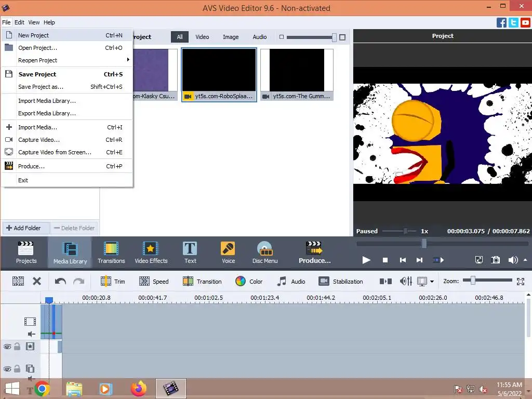
Task: Stop the preview playback
Action: click(x=385, y=260)
